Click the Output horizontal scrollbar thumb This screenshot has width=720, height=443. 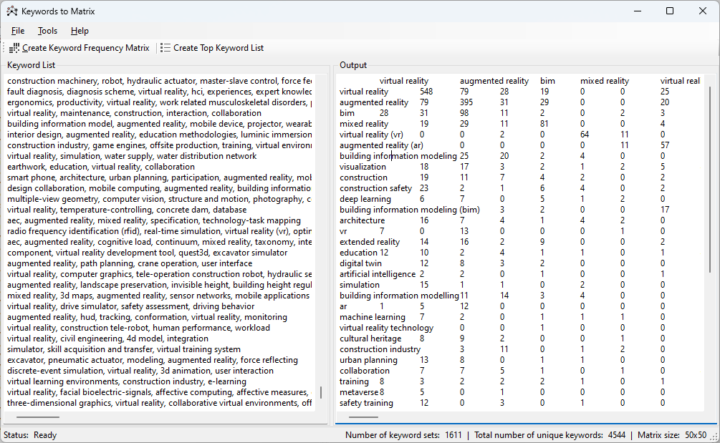point(363,417)
